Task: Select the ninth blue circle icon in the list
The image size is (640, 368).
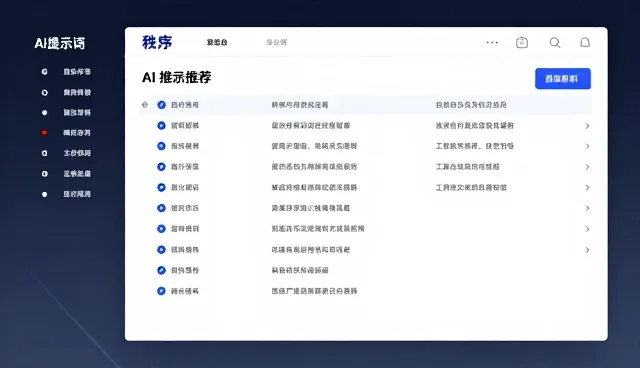Action: pos(161,270)
